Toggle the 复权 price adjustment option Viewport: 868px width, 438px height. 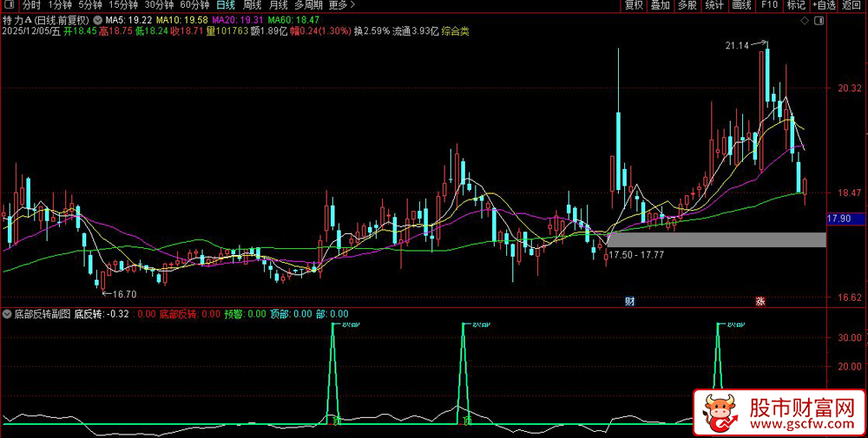634,5
